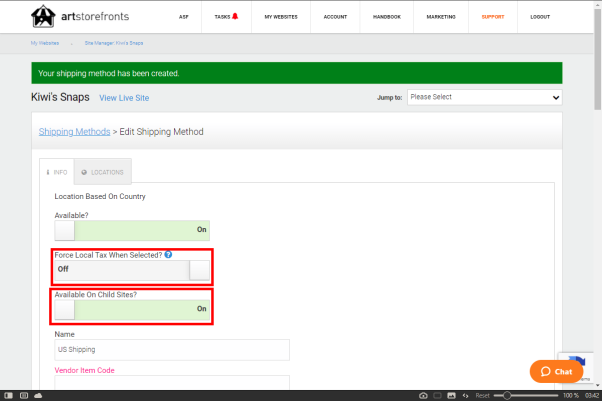Select the Info tab

tap(57, 172)
